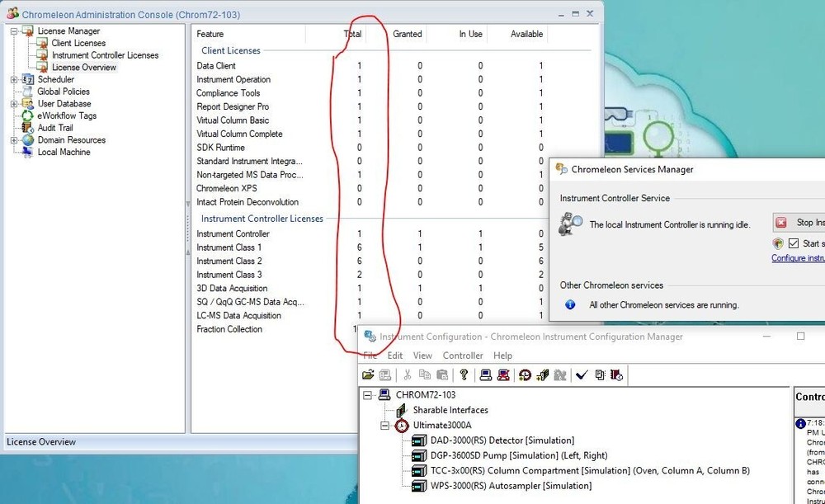
Task: Click the LC-MS Data Acquisition feature row
Action: [370, 316]
